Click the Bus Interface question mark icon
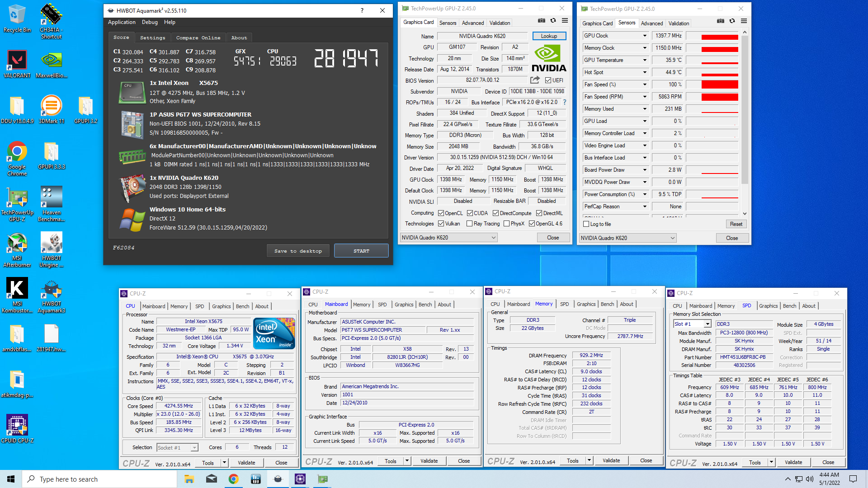This screenshot has width=868, height=488. [565, 102]
